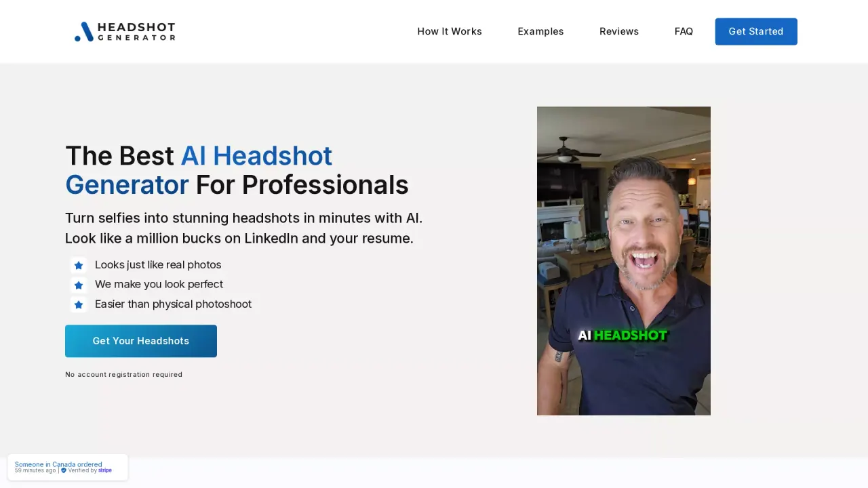
Task: Open the How It Works nav item
Action: click(450, 31)
